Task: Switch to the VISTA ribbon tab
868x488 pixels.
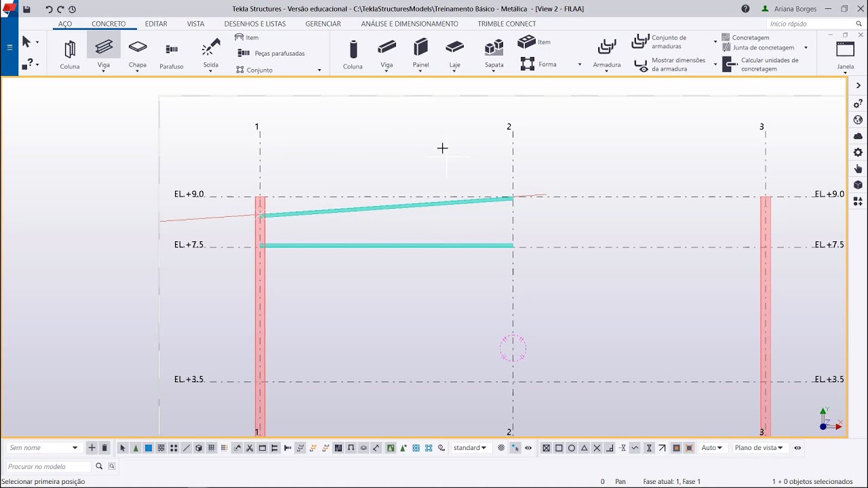Action: 196,24
